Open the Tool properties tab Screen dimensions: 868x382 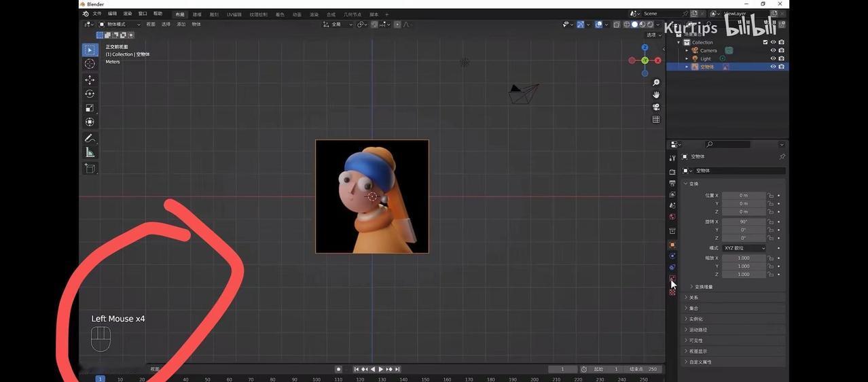pyautogui.click(x=672, y=158)
